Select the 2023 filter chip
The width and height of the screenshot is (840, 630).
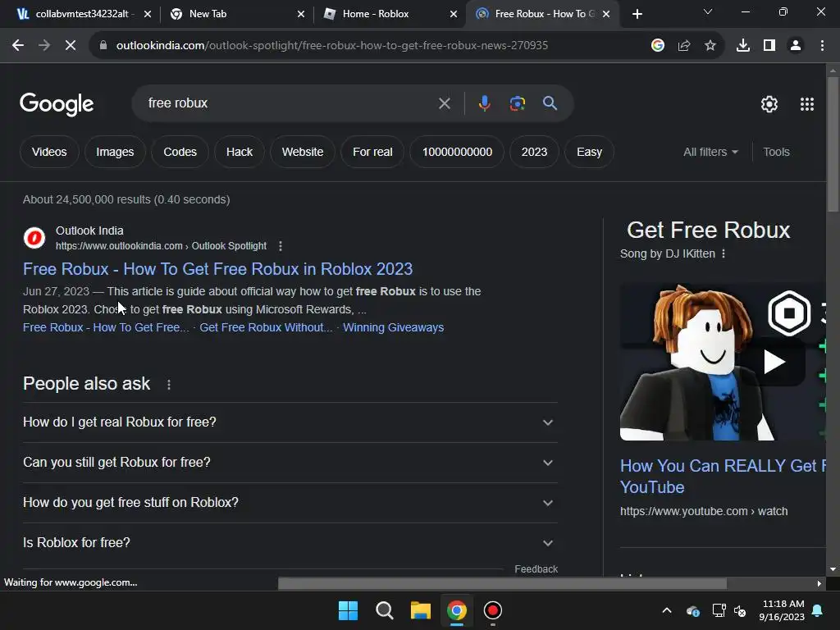coord(535,152)
